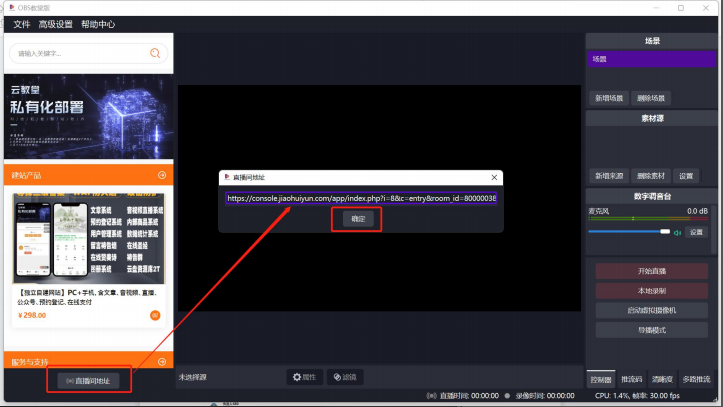Image resolution: width=723 pixels, height=407 pixels.
Task: Open 滤镜 filter button
Action: (344, 377)
